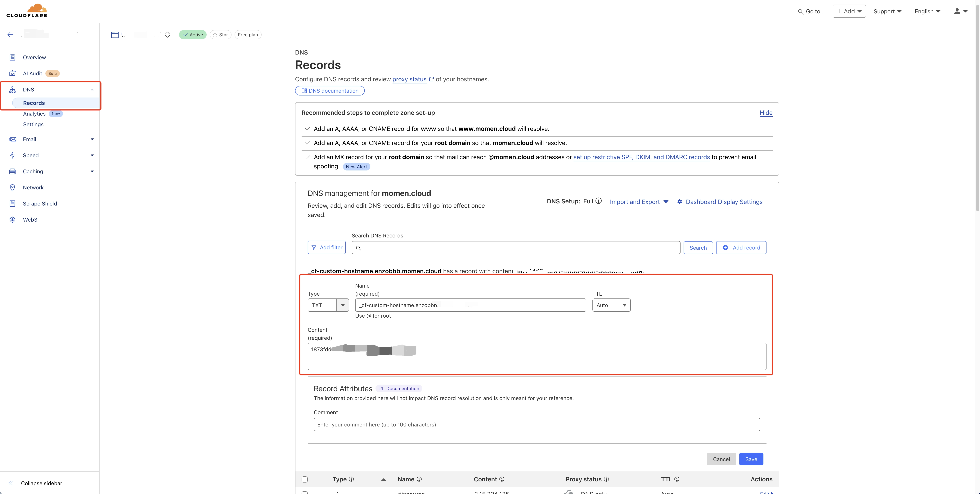Click the Web3 icon
Screen dimensions: 980x494
pos(13,220)
